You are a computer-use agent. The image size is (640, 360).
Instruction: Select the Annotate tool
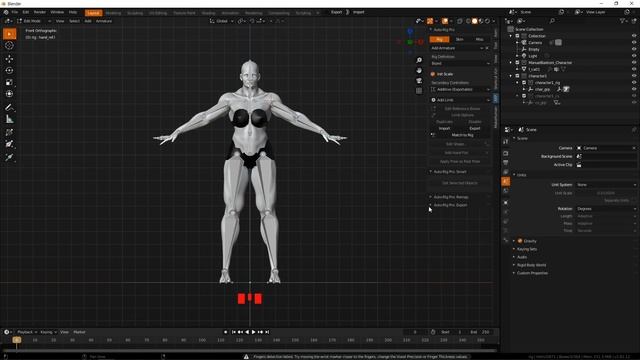(9, 108)
